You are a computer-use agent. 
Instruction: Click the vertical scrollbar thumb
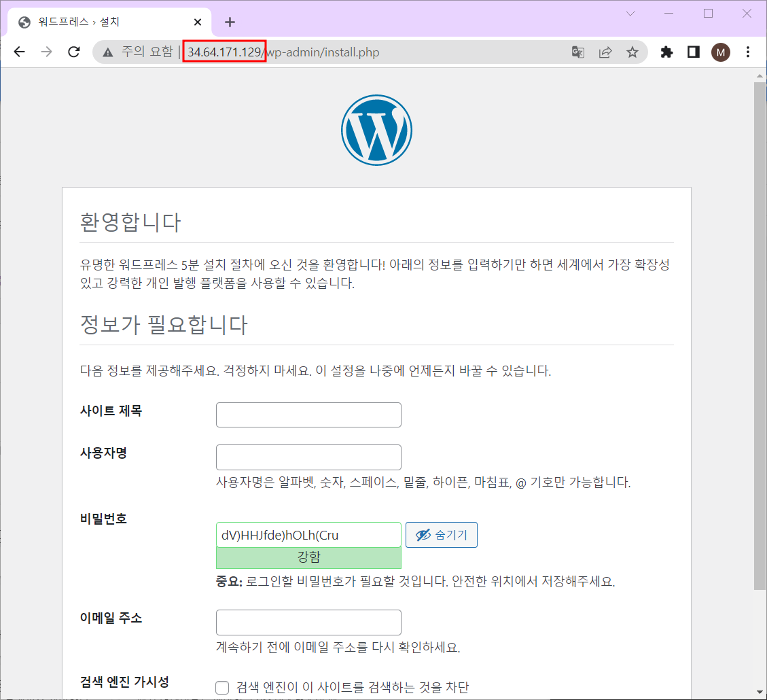[759, 336]
